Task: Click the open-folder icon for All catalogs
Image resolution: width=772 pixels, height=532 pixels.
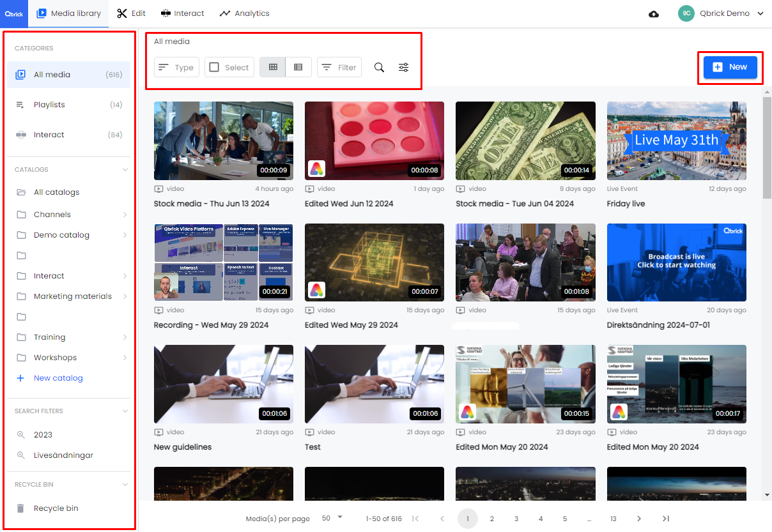Action: click(21, 192)
